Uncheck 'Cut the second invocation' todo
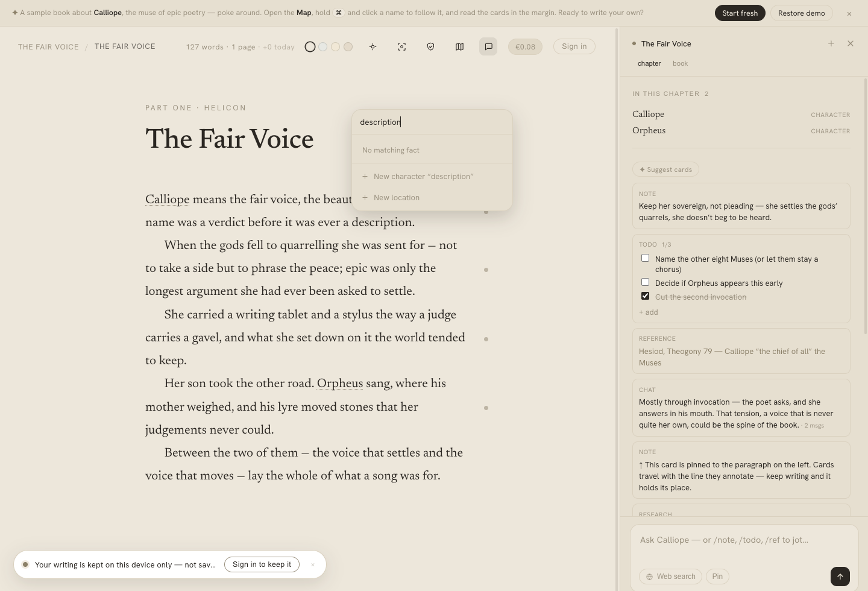This screenshot has height=591, width=868. pos(646,296)
